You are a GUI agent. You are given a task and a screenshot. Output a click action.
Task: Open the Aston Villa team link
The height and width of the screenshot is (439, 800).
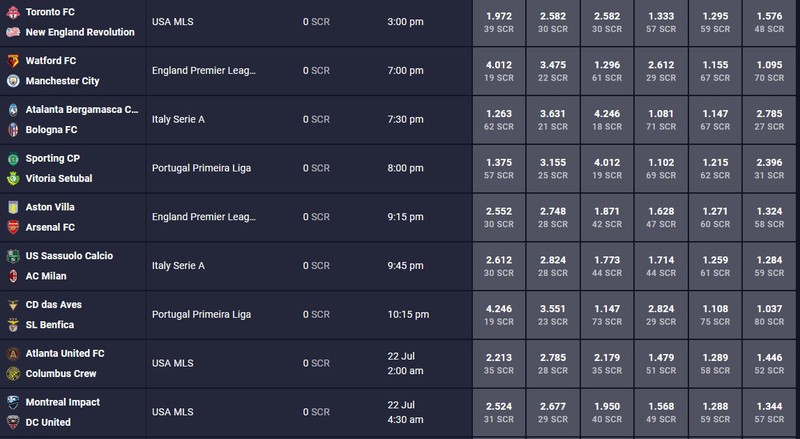pyautogui.click(x=50, y=207)
